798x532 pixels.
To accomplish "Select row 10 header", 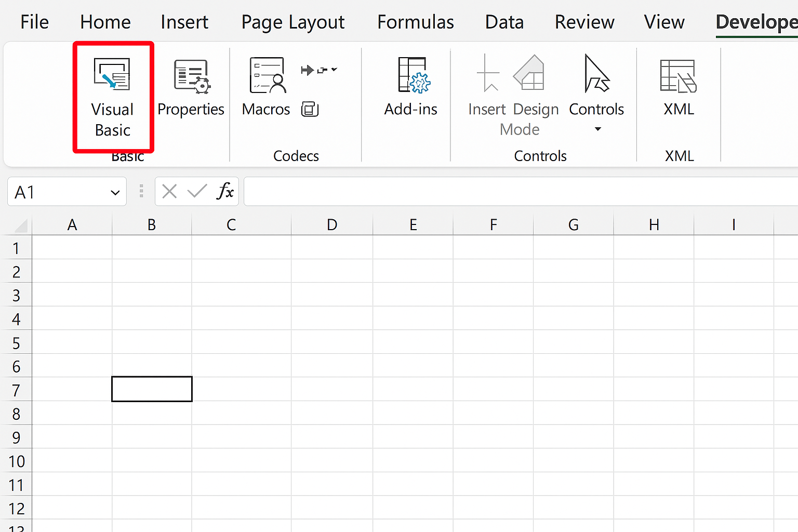I will [x=17, y=461].
